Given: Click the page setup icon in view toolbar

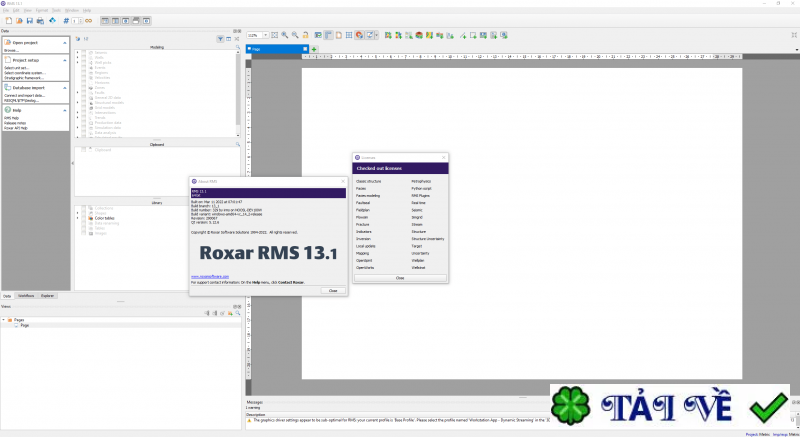Looking at the screenshot, I should (339, 35).
